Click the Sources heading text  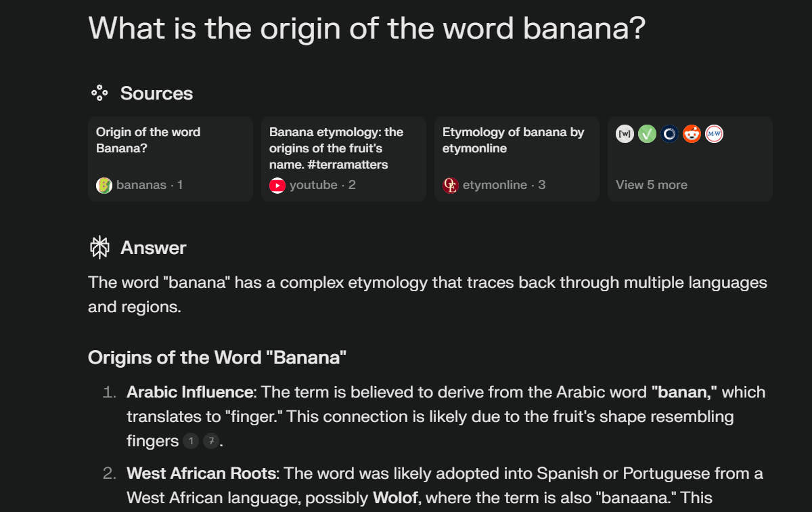tap(156, 93)
